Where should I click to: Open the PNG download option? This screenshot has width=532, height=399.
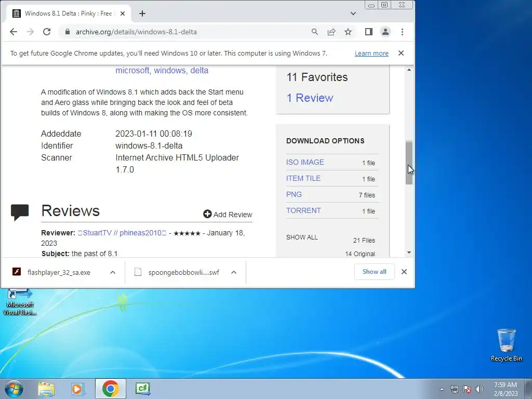294,194
